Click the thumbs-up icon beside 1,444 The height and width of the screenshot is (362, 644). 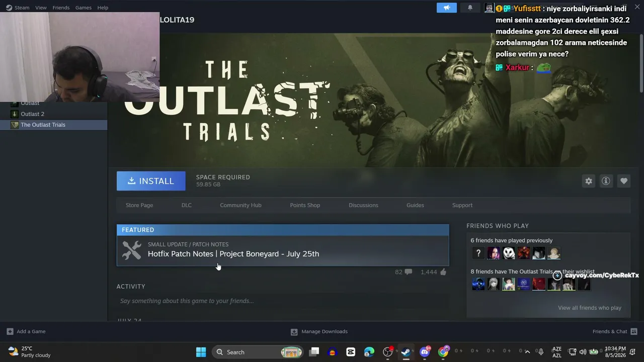pyautogui.click(x=443, y=272)
